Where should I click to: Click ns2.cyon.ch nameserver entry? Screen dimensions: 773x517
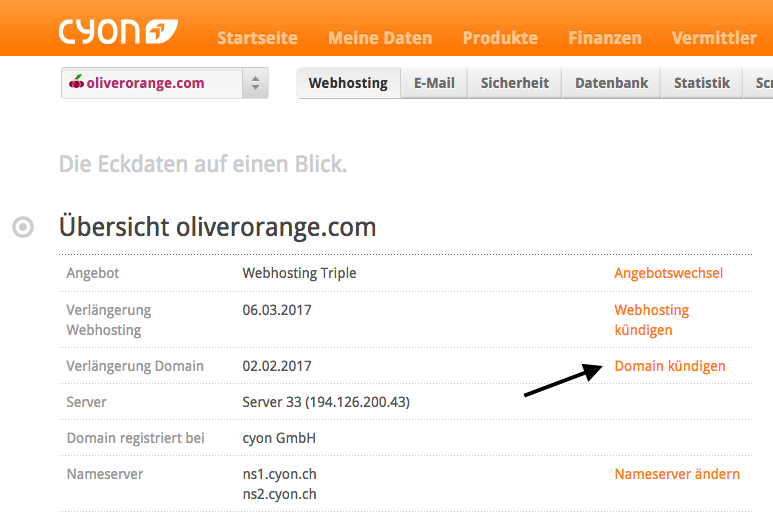(x=280, y=494)
